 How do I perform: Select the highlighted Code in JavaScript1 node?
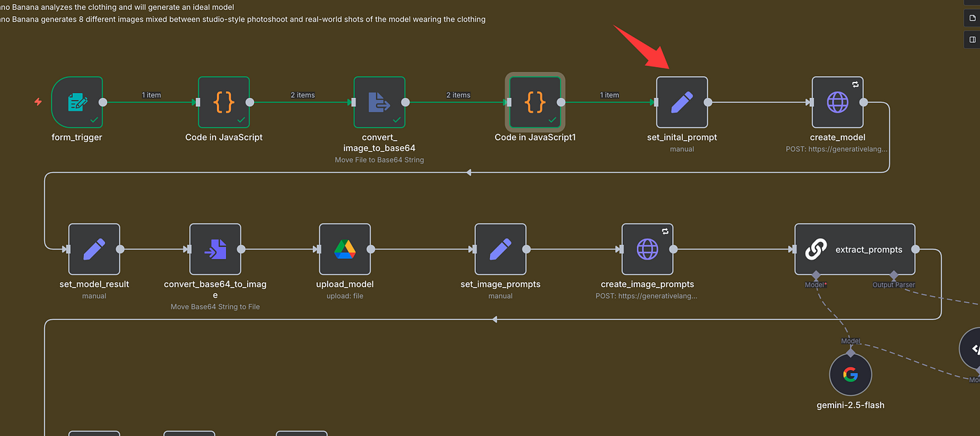[x=535, y=102]
